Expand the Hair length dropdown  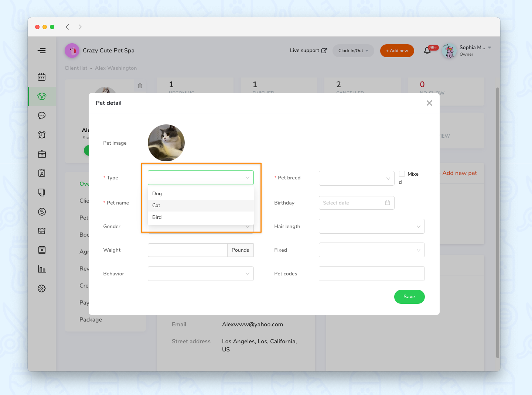point(372,226)
